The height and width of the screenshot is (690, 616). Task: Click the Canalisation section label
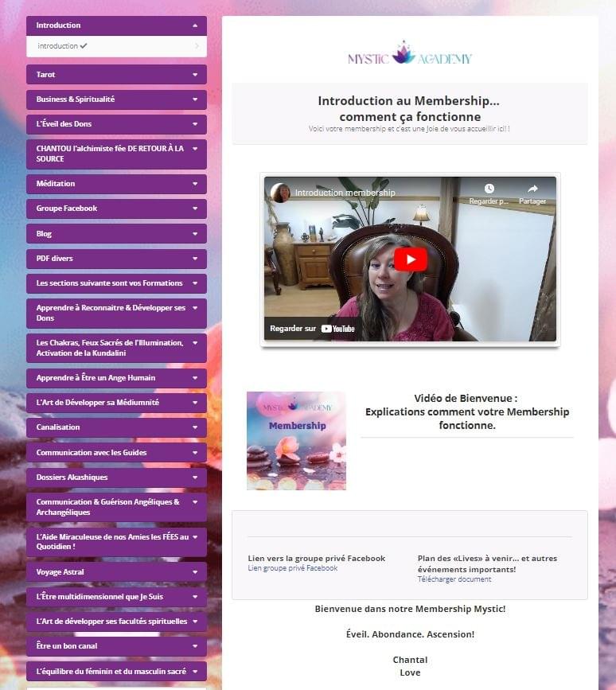click(x=58, y=427)
